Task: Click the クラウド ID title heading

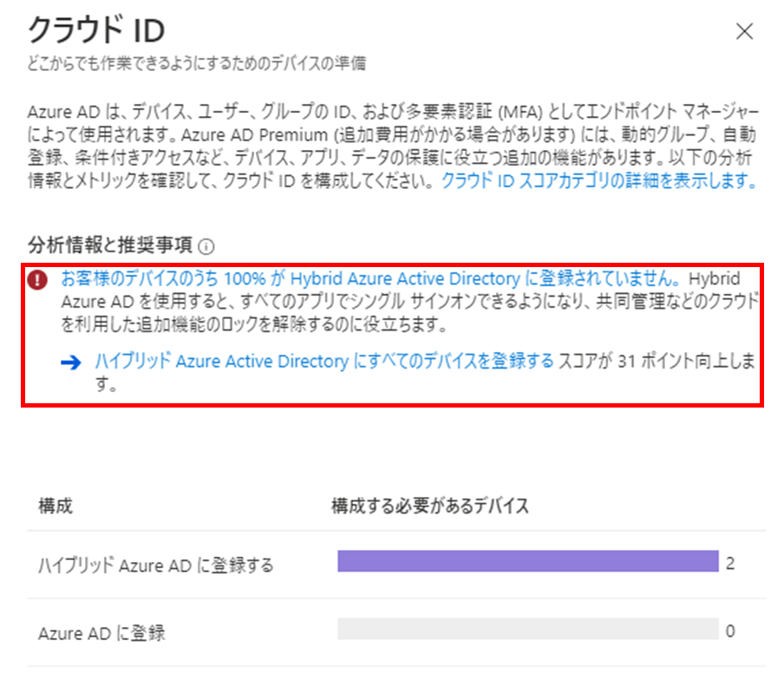Action: [x=96, y=29]
